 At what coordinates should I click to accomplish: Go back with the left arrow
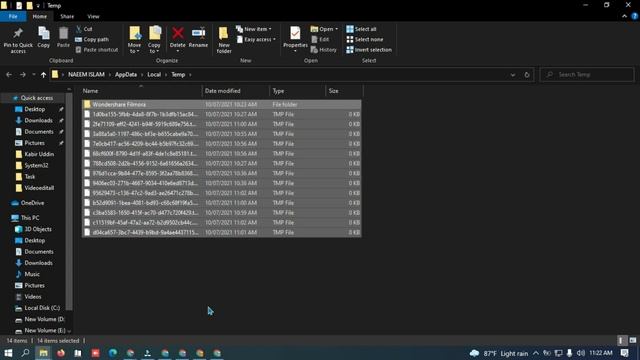(x=9, y=75)
